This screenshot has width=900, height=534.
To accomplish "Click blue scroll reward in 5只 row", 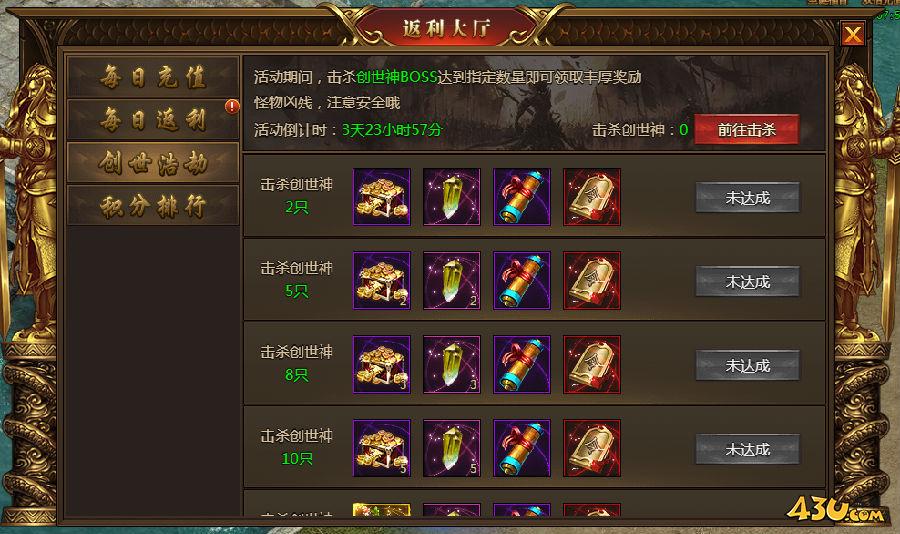I will click(522, 281).
